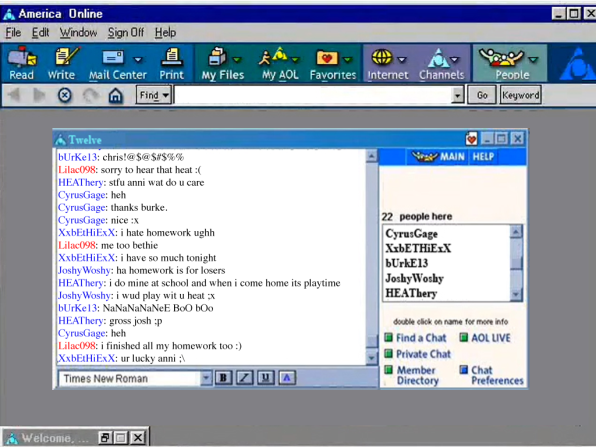Open the Sign Off menu
This screenshot has height=447, width=596.
(x=126, y=33)
